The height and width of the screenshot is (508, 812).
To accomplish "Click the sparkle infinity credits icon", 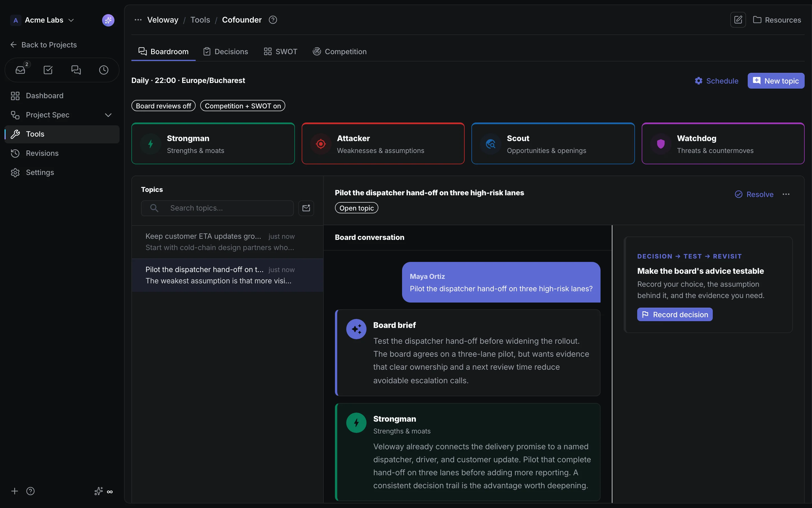I will coord(103,492).
